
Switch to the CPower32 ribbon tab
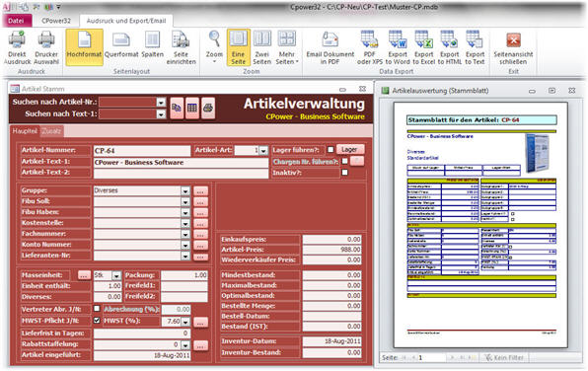click(x=56, y=21)
